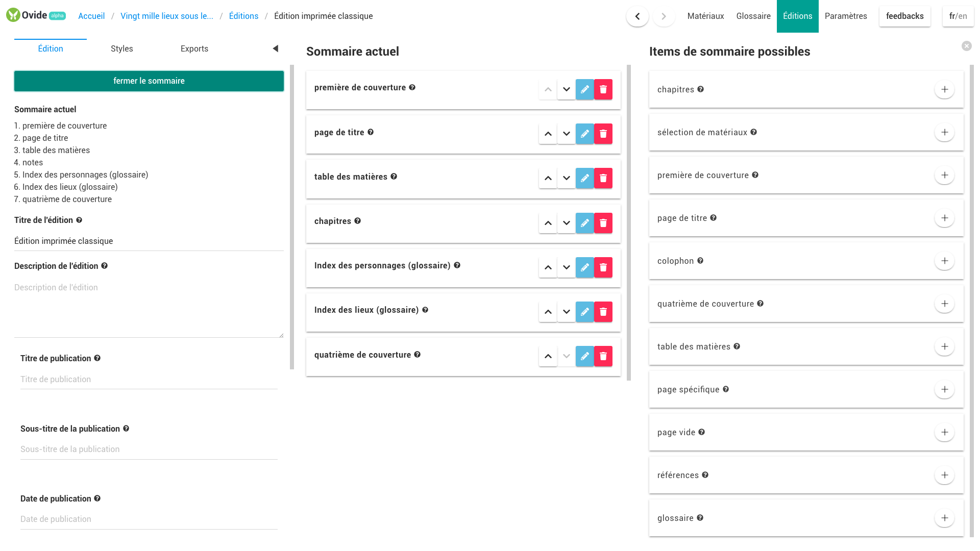
Task: Show help for 'Titre de l'édition'
Action: pos(79,220)
